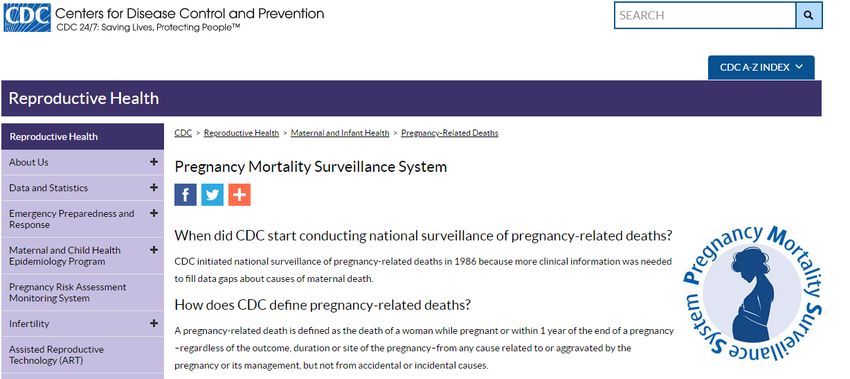Go to Maternal and Infant Health breadcrumb

coord(340,133)
